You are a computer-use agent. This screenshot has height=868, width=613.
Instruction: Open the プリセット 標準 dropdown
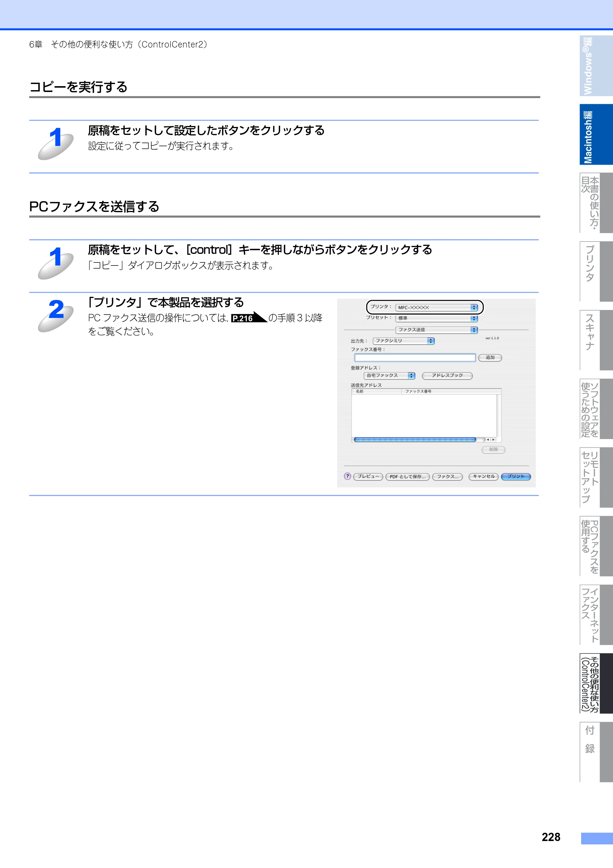[436, 319]
